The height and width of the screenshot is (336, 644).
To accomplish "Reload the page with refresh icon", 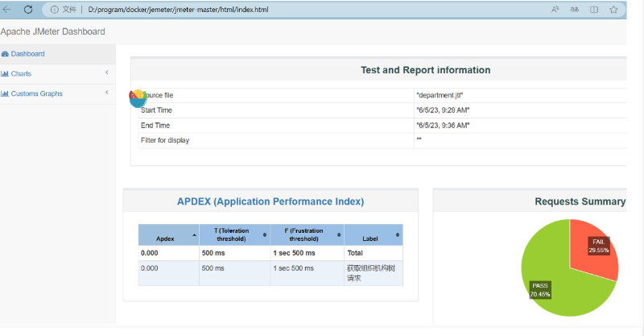I will click(28, 9).
